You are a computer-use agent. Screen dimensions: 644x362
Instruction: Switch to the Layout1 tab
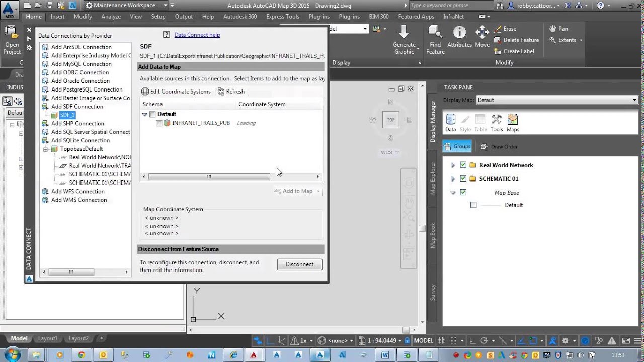(48, 338)
